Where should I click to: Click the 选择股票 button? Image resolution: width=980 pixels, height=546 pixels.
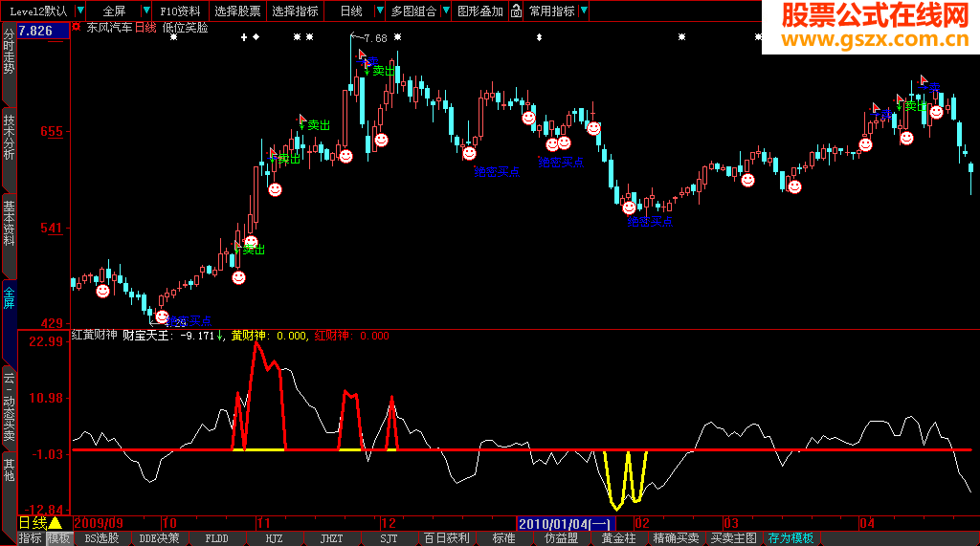point(237,11)
